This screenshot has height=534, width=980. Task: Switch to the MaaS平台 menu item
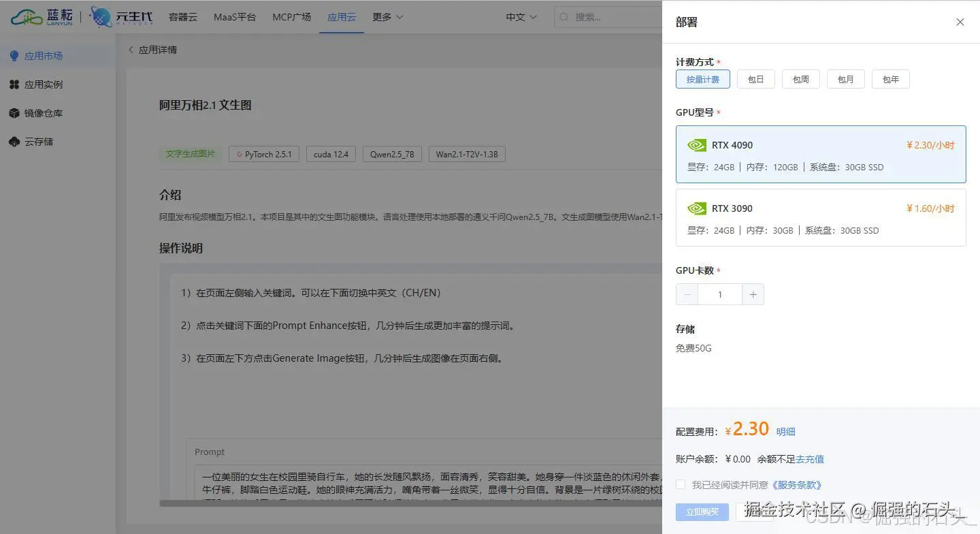[x=235, y=16]
